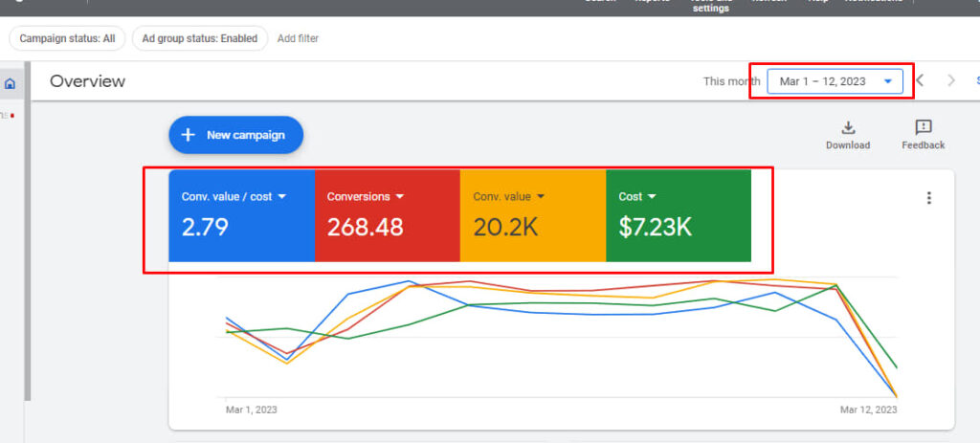The image size is (980, 443).
Task: Open the three-dot menu on chart card
Action: [927, 198]
